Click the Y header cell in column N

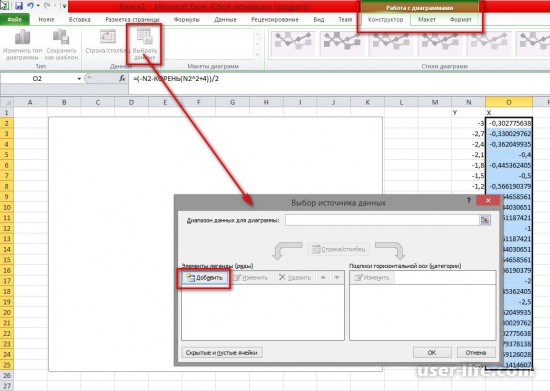tap(469, 113)
